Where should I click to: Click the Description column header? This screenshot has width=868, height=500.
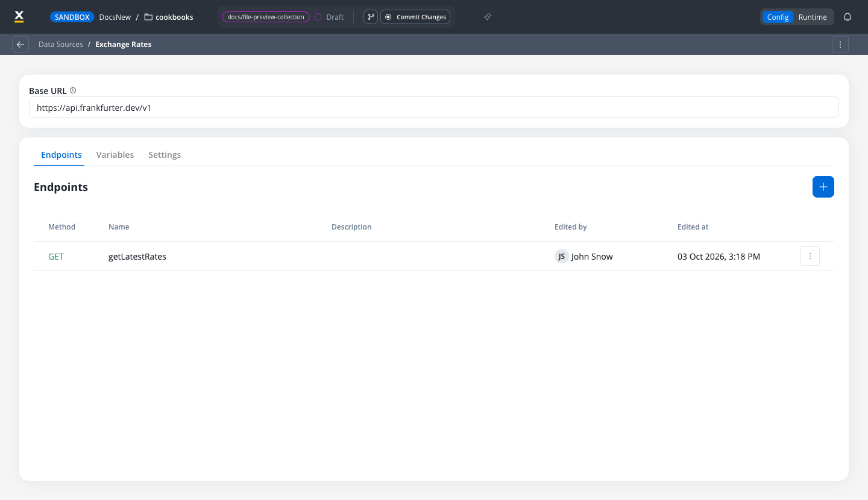tap(351, 227)
